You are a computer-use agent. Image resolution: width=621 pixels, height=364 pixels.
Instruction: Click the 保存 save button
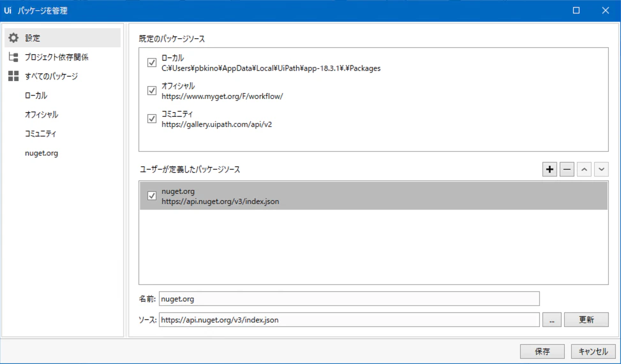[x=542, y=351]
